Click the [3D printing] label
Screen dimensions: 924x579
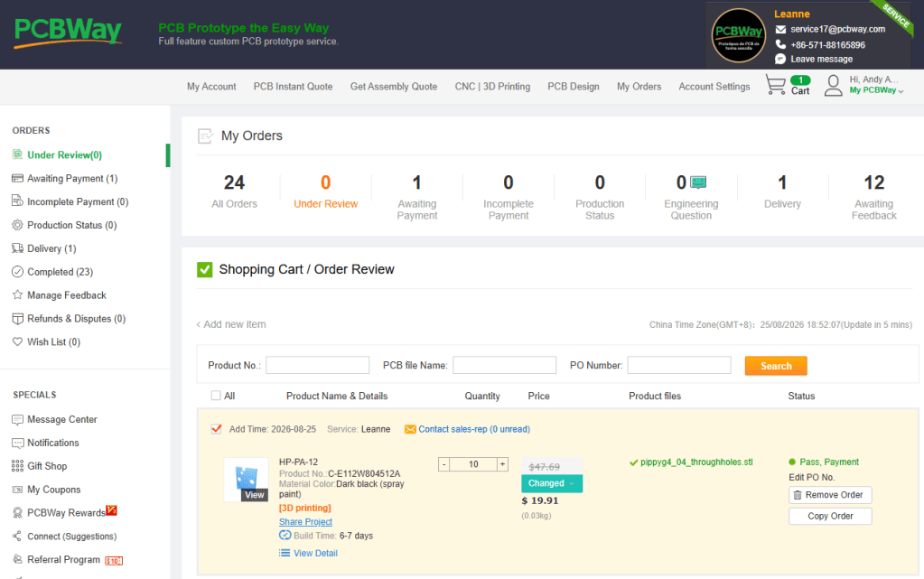click(304, 508)
